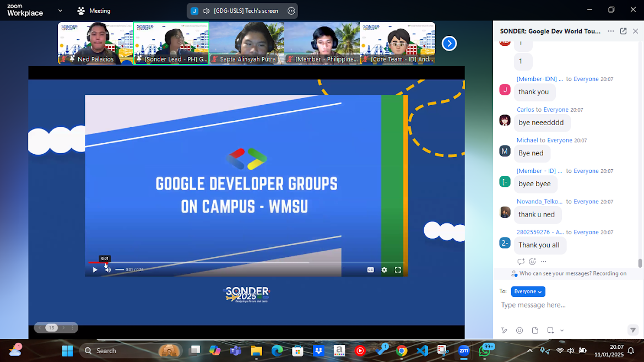The width and height of the screenshot is (644, 362).
Task: Toggle closed captions CC in the video
Action: pos(370,270)
